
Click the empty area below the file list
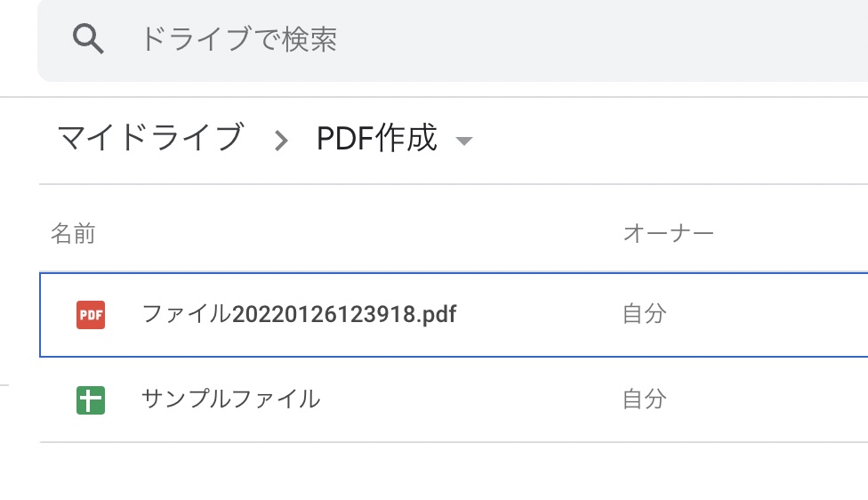click(445, 472)
